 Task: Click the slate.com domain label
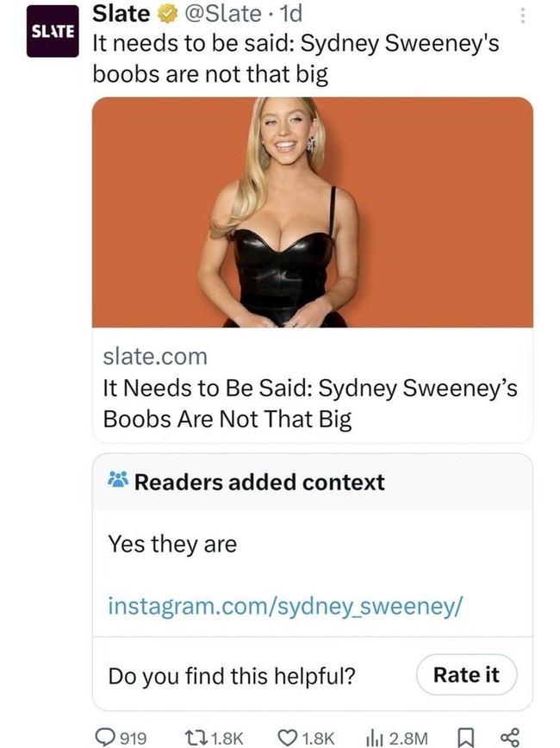click(x=155, y=357)
